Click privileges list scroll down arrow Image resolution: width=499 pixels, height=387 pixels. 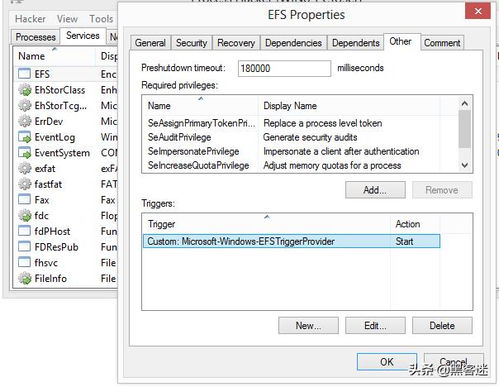point(465,165)
